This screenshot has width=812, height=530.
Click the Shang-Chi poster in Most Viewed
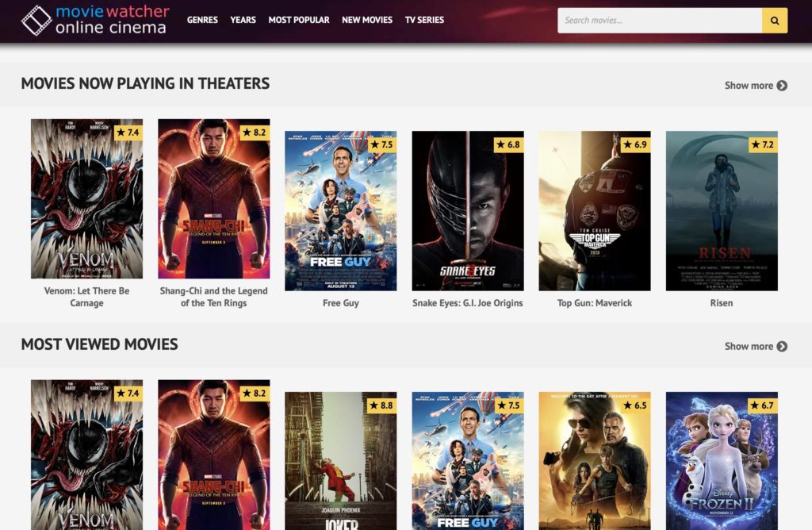(x=214, y=455)
